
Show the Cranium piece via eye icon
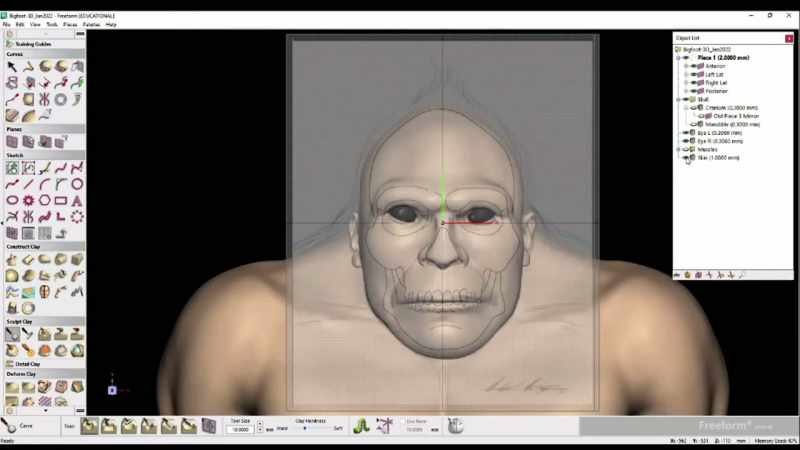693,108
